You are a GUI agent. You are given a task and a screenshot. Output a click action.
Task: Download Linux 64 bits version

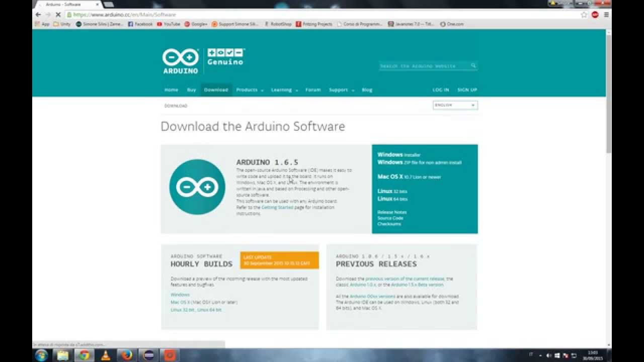392,199
